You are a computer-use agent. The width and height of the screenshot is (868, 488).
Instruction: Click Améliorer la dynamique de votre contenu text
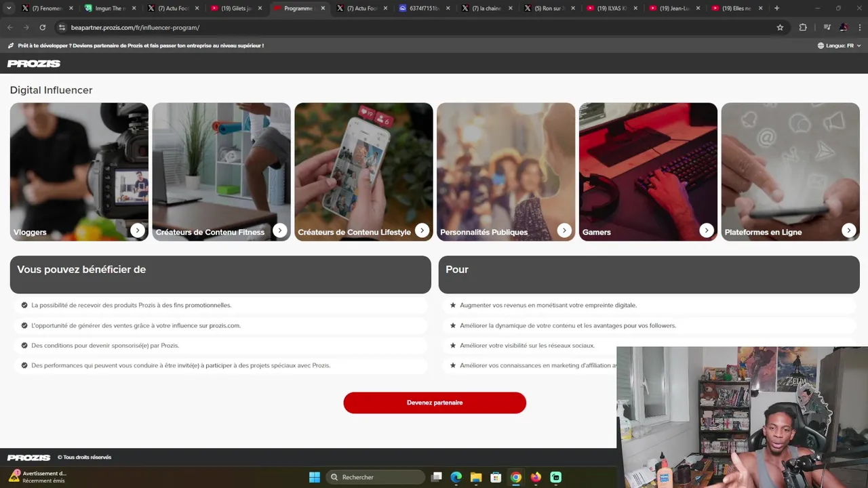point(568,325)
